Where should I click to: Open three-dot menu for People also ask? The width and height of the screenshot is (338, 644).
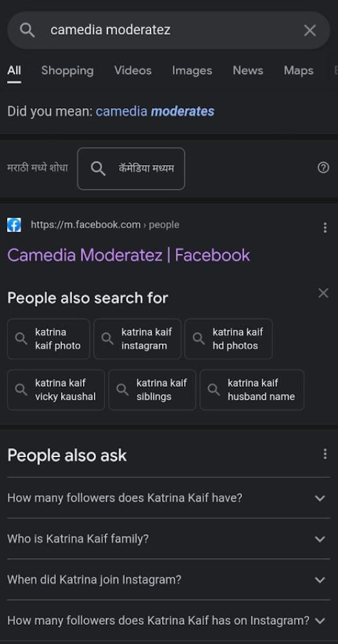tap(325, 454)
